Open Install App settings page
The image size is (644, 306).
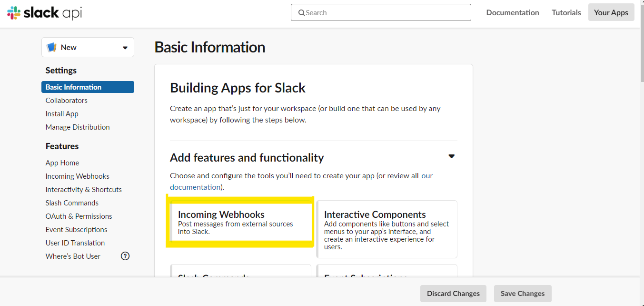tap(62, 114)
